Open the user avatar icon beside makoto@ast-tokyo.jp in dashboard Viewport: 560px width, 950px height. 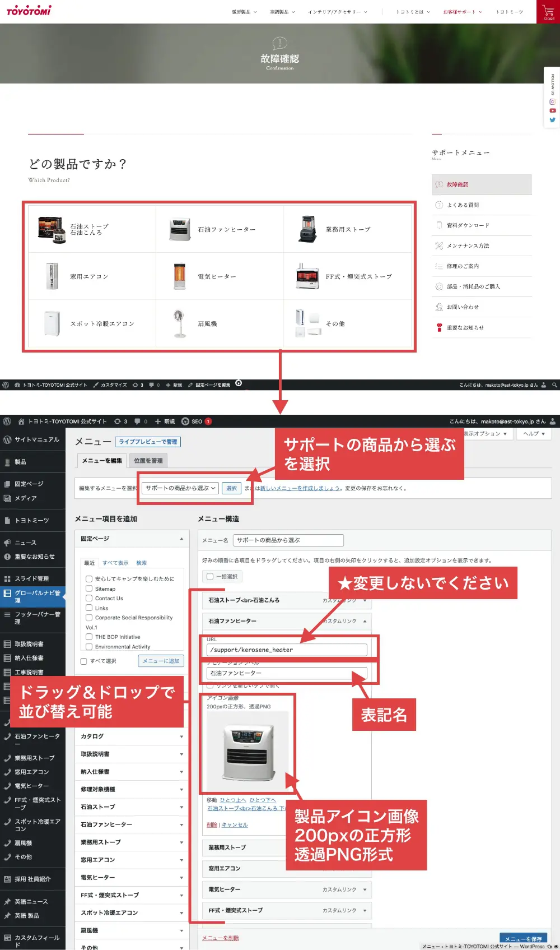click(x=553, y=421)
